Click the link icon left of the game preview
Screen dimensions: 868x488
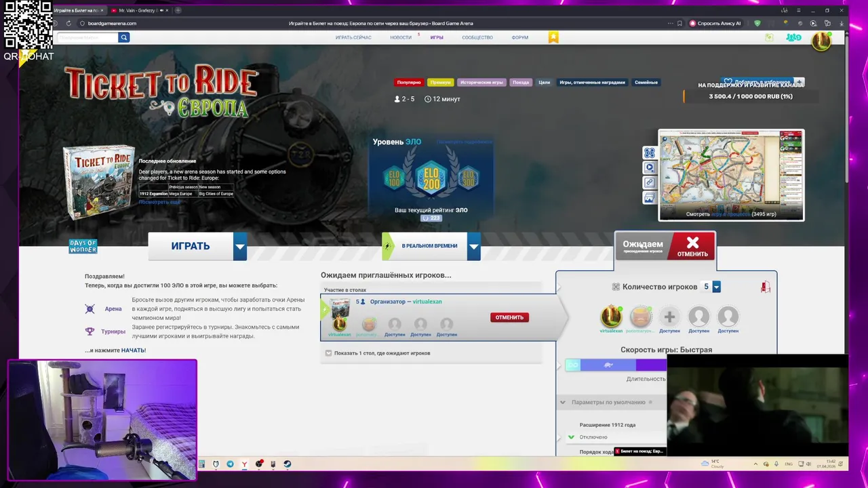tap(649, 182)
